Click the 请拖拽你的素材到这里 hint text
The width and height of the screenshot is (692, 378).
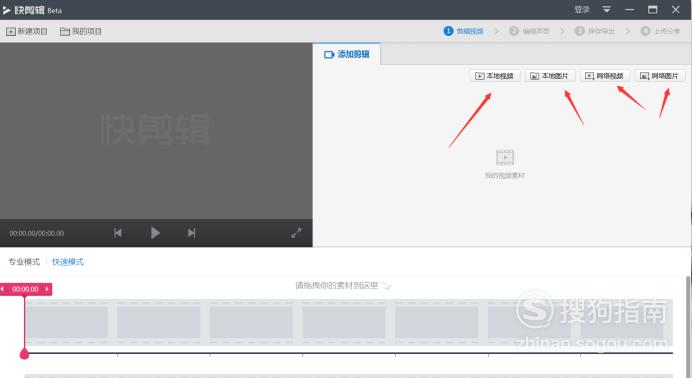click(x=337, y=285)
